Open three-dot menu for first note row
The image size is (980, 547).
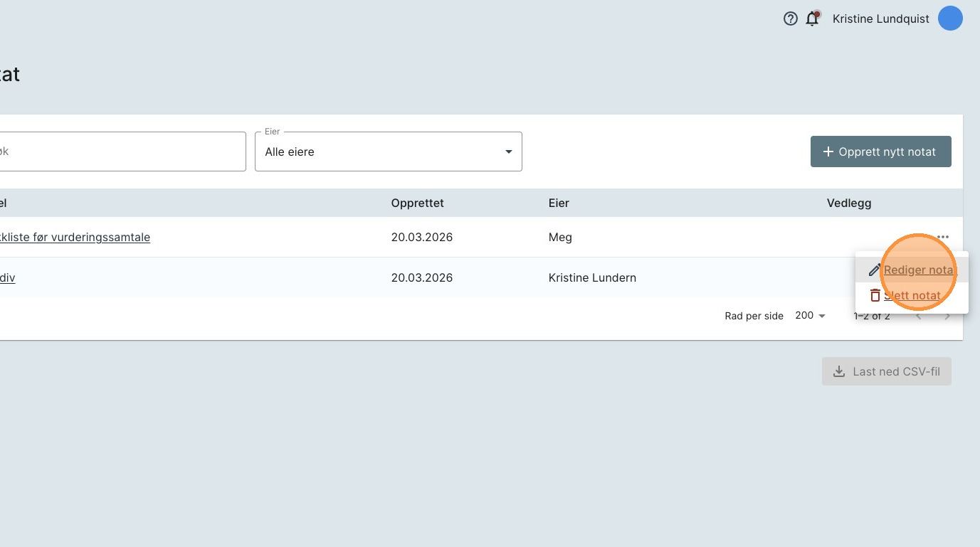point(943,238)
